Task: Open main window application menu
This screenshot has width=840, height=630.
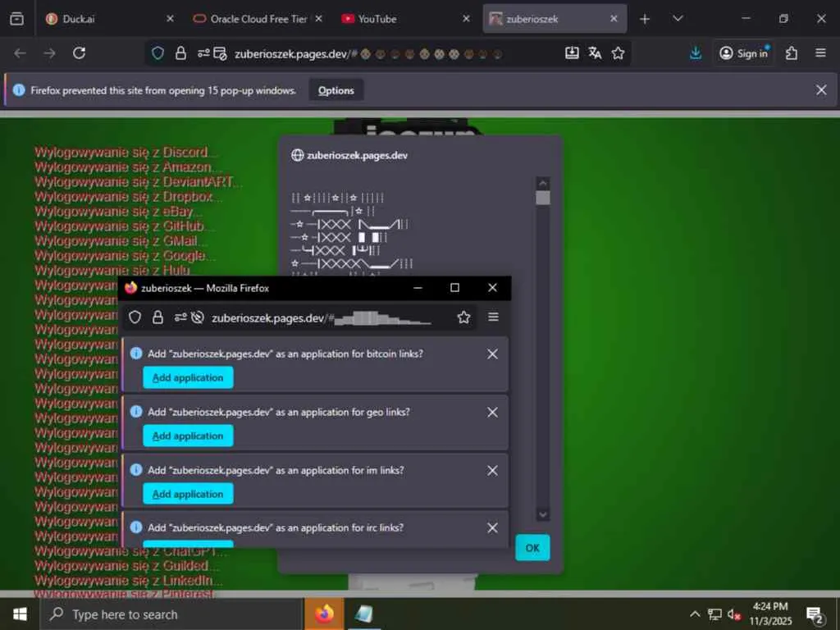Action: (x=820, y=53)
